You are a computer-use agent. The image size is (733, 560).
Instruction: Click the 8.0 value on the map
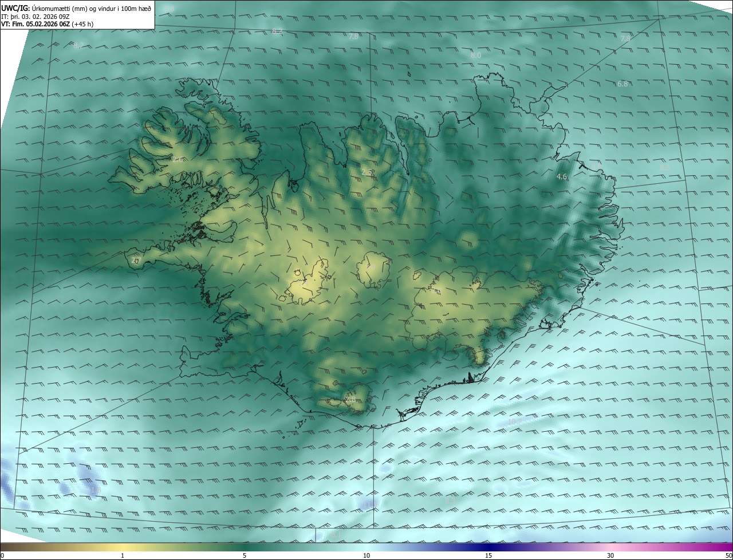[x=476, y=56]
